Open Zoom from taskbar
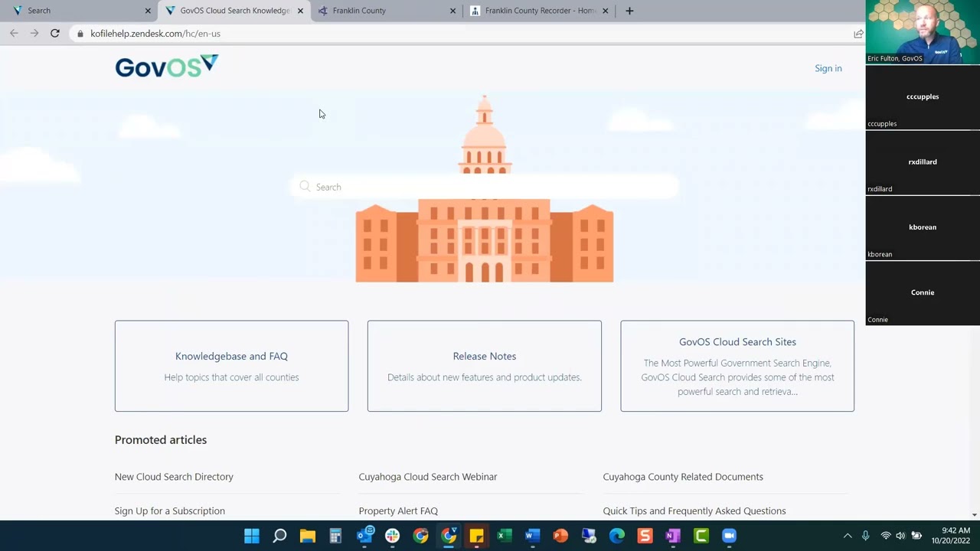980x551 pixels. (x=729, y=536)
